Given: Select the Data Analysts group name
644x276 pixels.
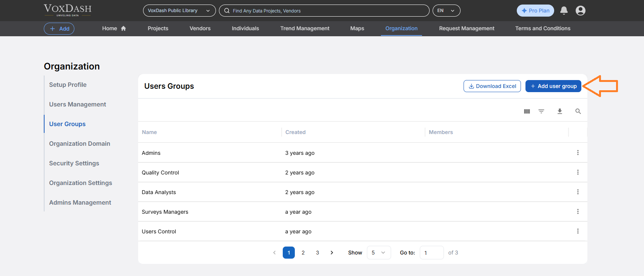Looking at the screenshot, I should 159,192.
